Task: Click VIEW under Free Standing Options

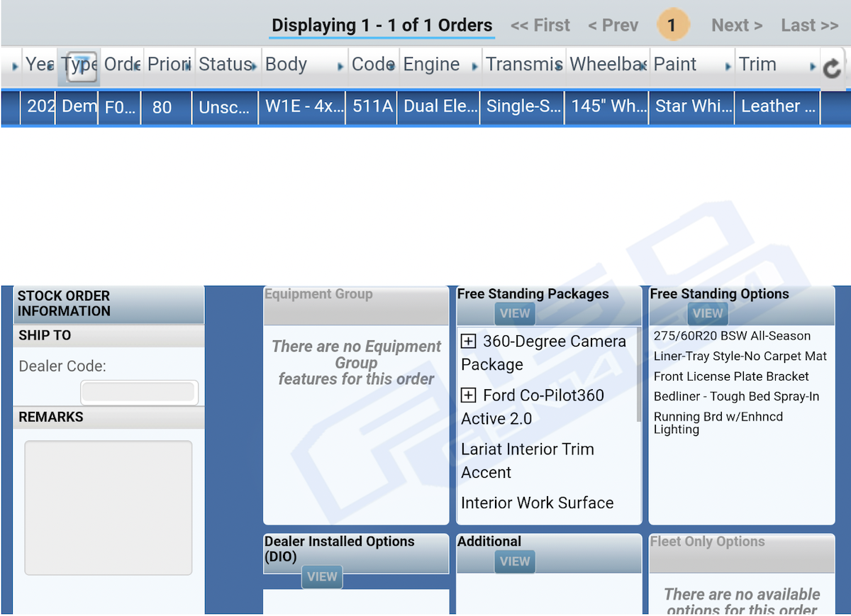Action: pyautogui.click(x=708, y=313)
